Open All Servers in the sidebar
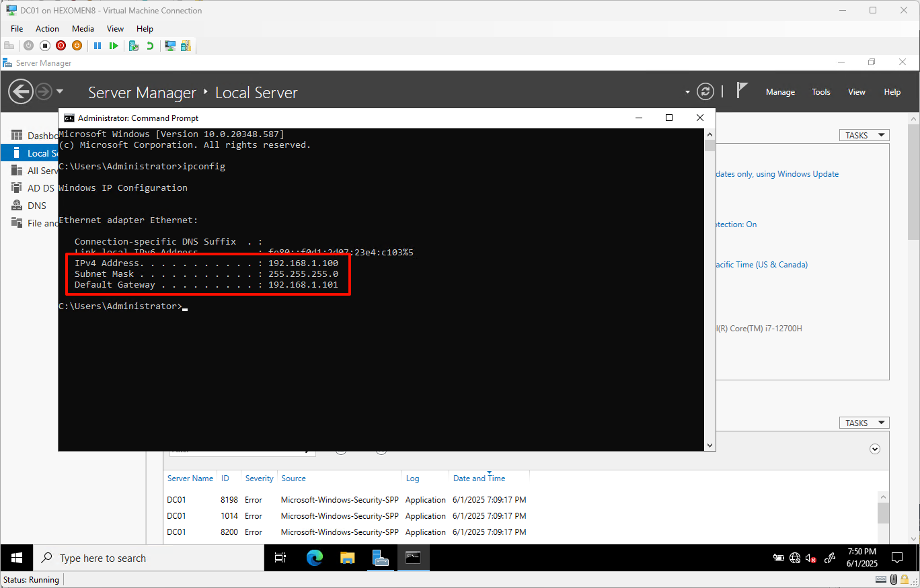 click(30, 171)
